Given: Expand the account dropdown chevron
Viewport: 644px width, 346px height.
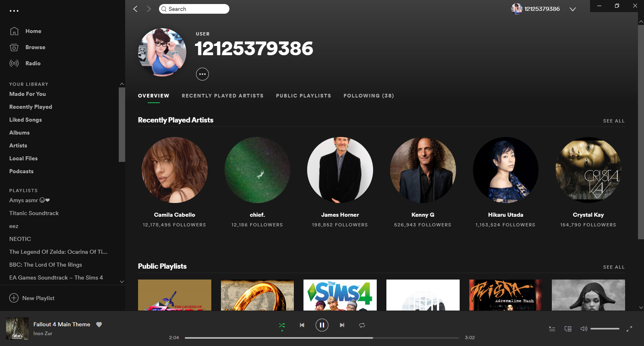Looking at the screenshot, I should click(x=573, y=9).
